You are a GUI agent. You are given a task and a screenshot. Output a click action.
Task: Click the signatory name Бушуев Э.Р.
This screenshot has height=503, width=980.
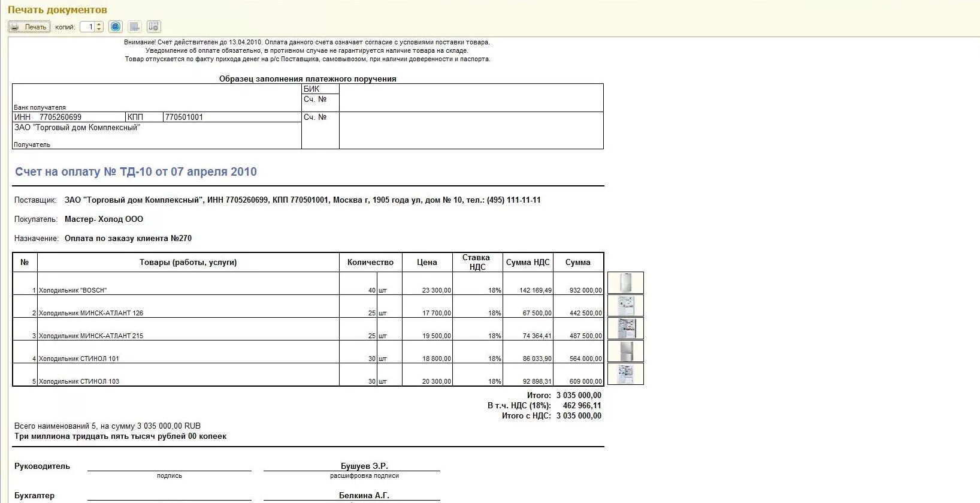pos(364,466)
